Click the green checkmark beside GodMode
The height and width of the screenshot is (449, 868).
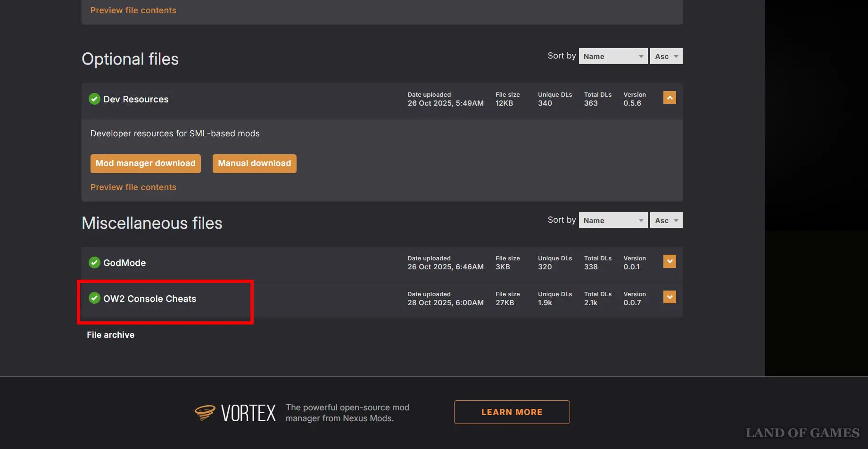pyautogui.click(x=94, y=263)
